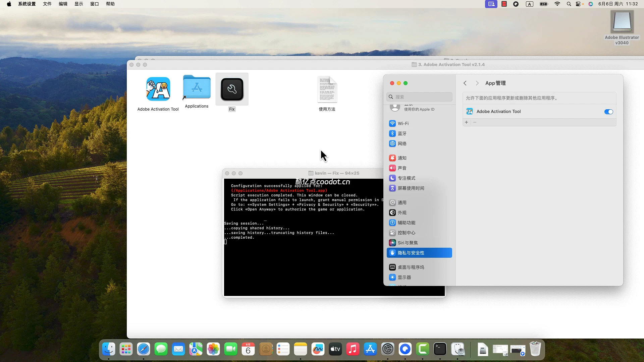Open 辅助功能 (Accessibility) settings
The width and height of the screenshot is (644, 362).
419,223
